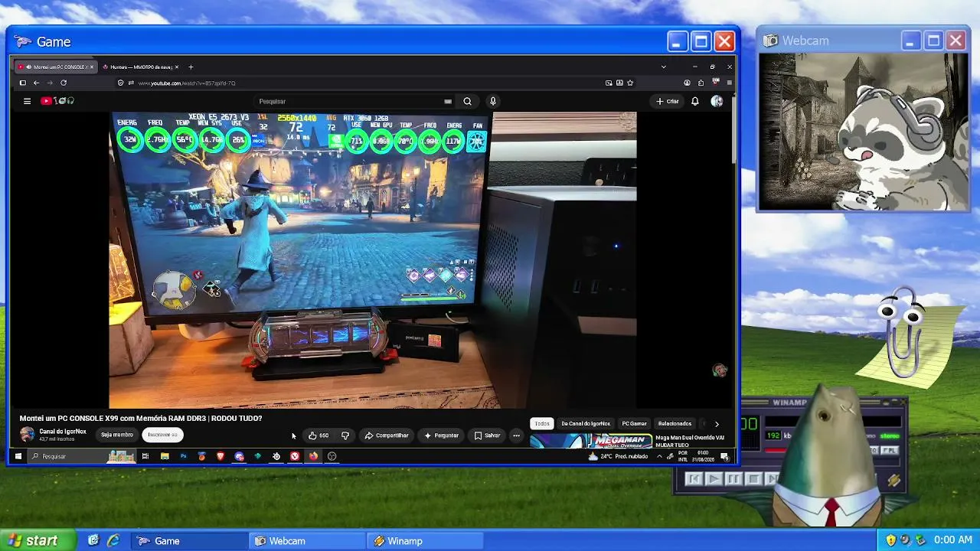
Task: Select the Todos filter chip
Action: (542, 423)
